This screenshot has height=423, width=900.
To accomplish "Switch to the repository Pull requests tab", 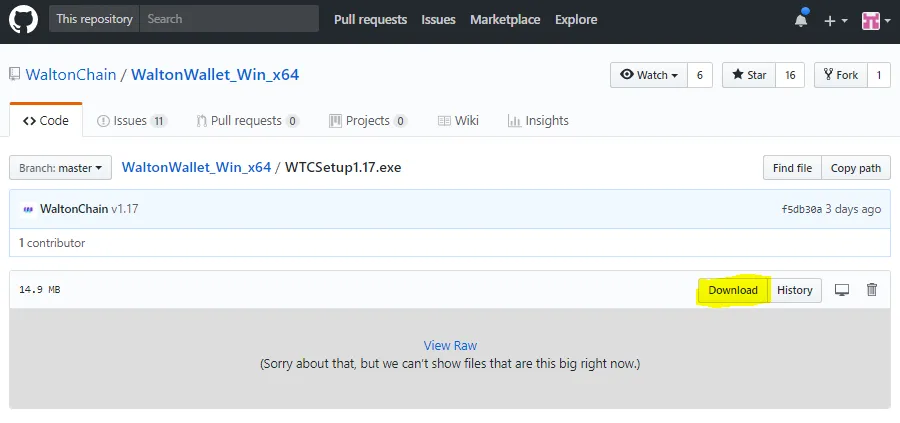I will click(x=247, y=121).
